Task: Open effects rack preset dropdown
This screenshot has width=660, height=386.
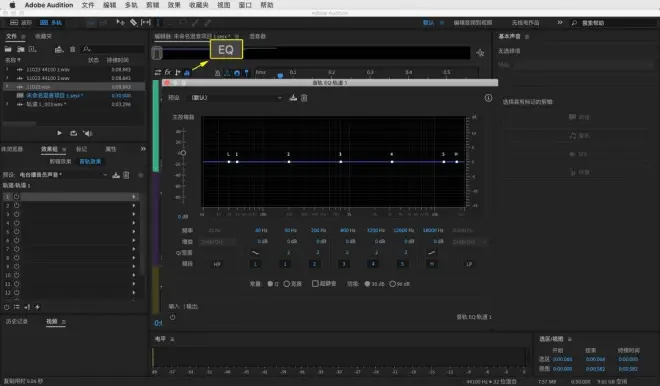Action: pos(63,175)
